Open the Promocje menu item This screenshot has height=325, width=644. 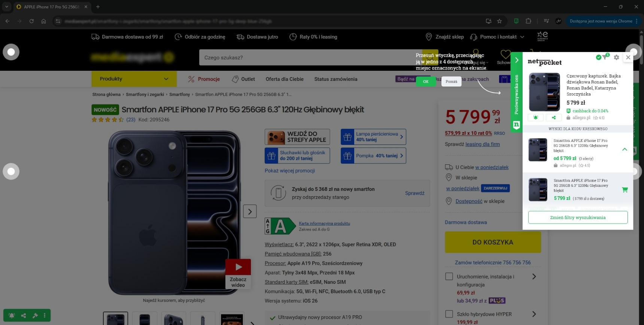click(x=204, y=79)
